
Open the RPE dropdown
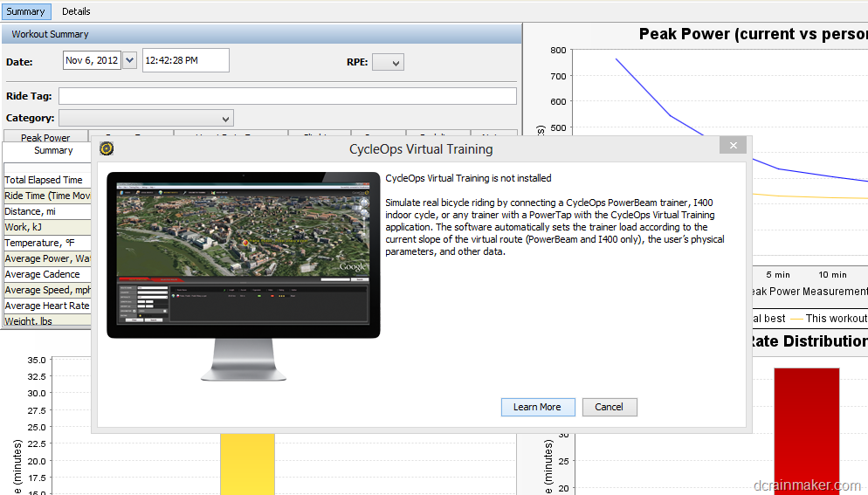coord(388,63)
